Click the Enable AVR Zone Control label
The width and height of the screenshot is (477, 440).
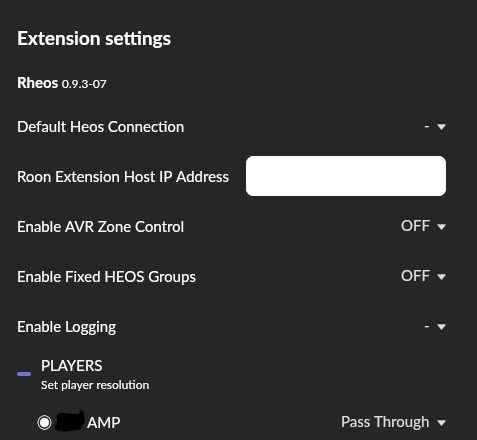tap(101, 227)
